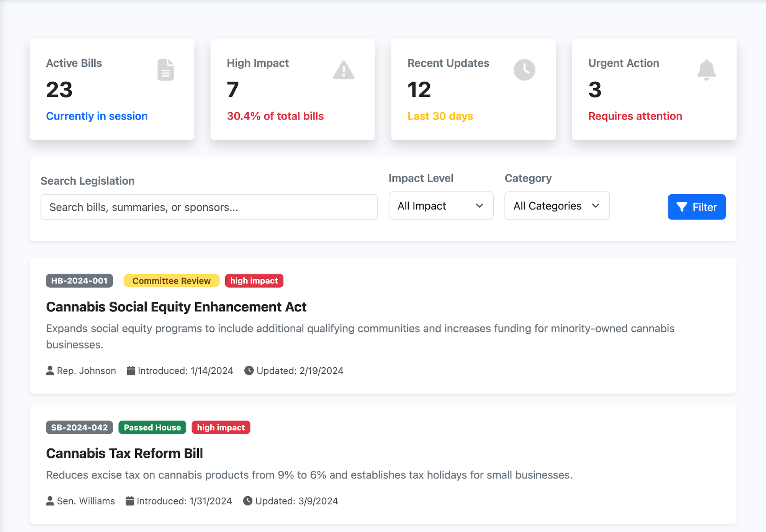Image resolution: width=766 pixels, height=532 pixels.
Task: Click sponsor name Rep. Johnson
Action: point(87,371)
